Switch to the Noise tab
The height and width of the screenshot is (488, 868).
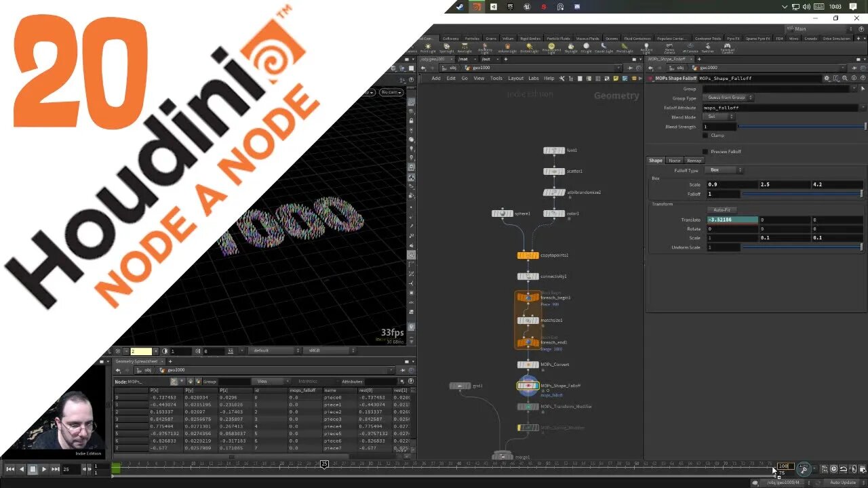[675, 161]
